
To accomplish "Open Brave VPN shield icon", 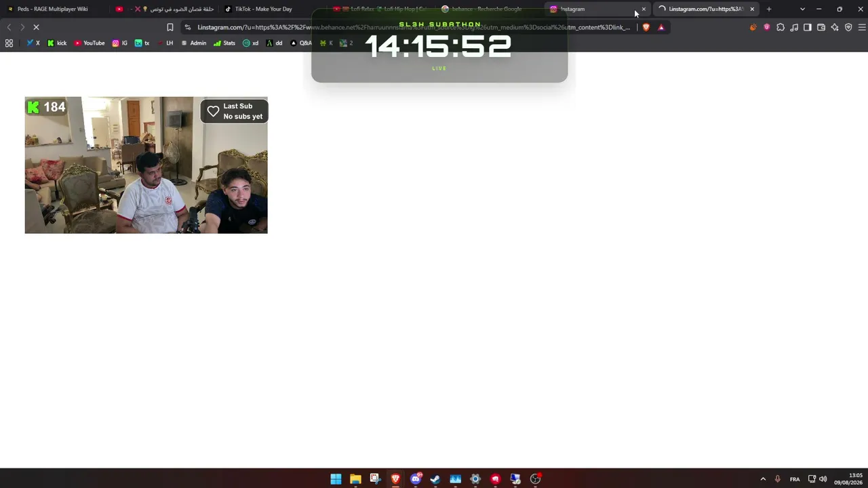I will click(x=848, y=27).
